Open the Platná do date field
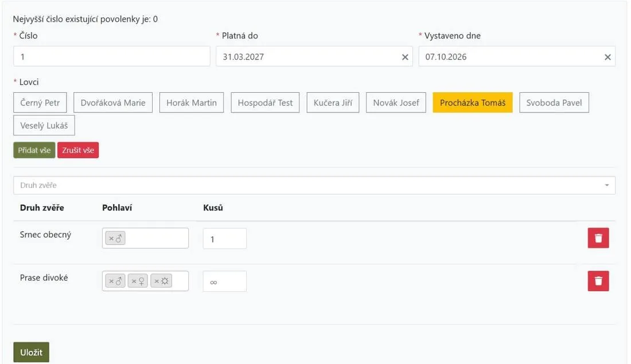Screen dimensions: 631x364 pyautogui.click(x=314, y=56)
